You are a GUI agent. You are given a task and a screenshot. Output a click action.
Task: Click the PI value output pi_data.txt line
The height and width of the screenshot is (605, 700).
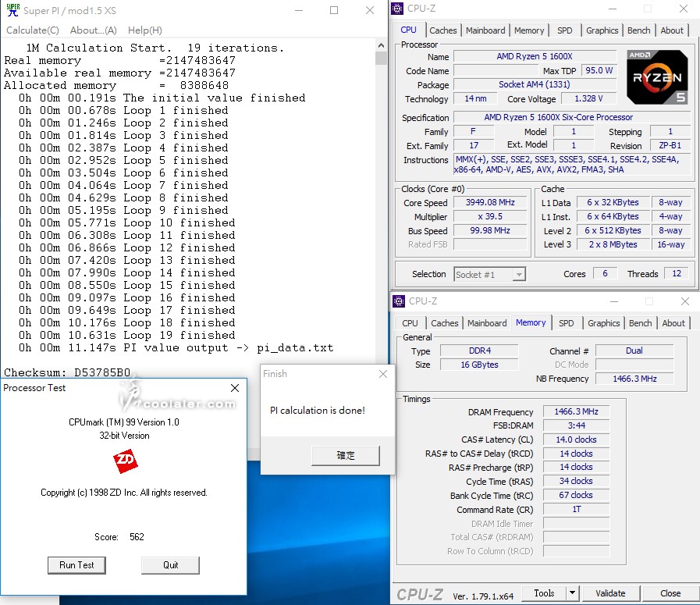point(176,348)
